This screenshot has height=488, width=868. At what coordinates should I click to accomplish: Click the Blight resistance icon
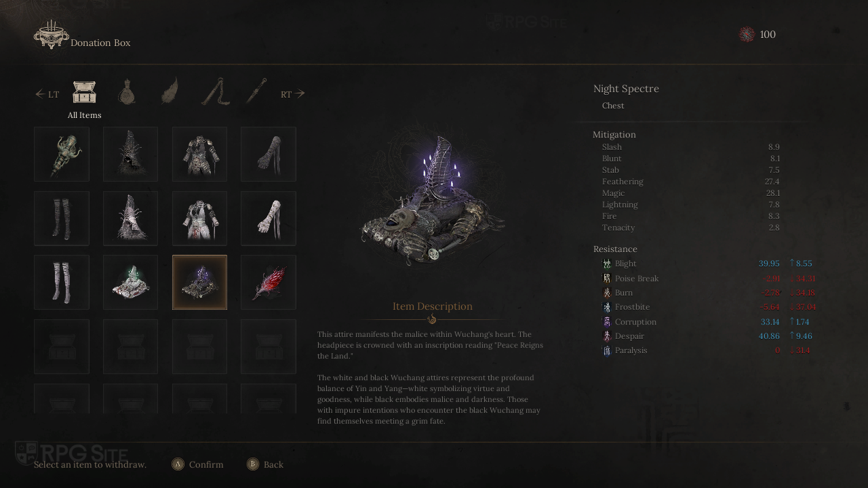coord(607,264)
